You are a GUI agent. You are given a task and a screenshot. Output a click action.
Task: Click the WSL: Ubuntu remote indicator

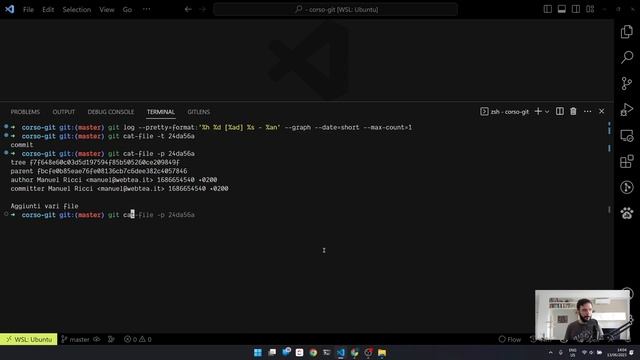point(29,339)
